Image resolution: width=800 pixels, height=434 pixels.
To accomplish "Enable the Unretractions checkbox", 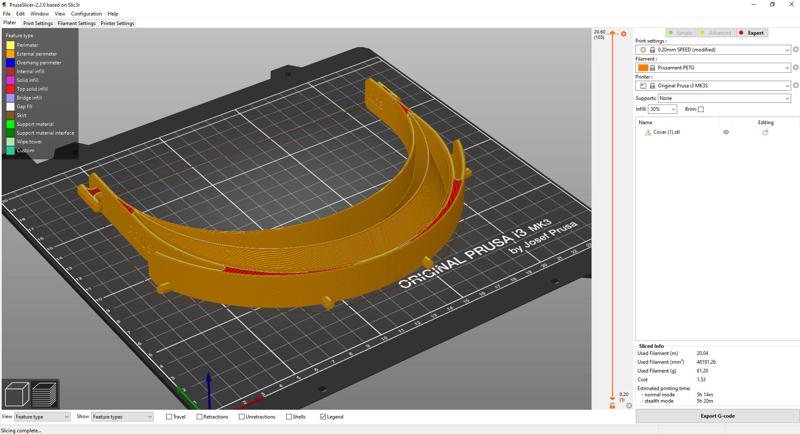I will tap(242, 417).
